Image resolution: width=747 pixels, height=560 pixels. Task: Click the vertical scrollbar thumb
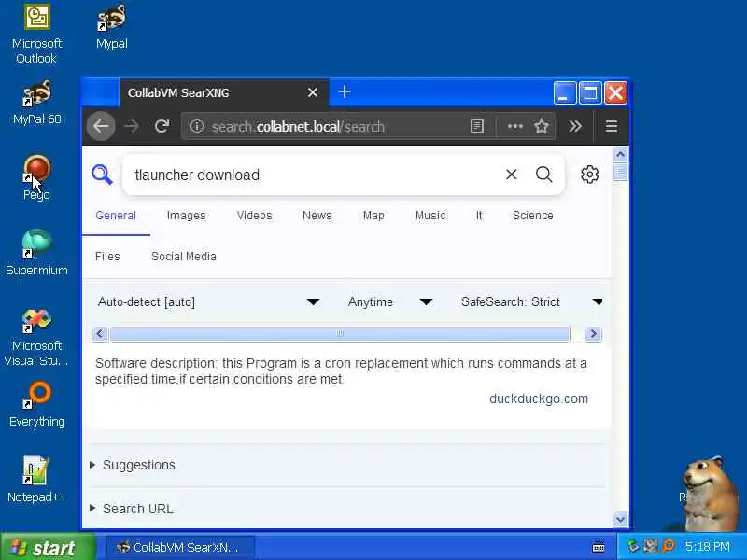click(620, 172)
